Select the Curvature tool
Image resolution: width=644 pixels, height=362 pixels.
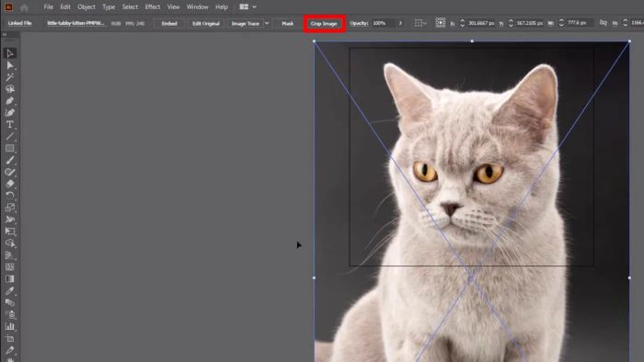coord(10,113)
